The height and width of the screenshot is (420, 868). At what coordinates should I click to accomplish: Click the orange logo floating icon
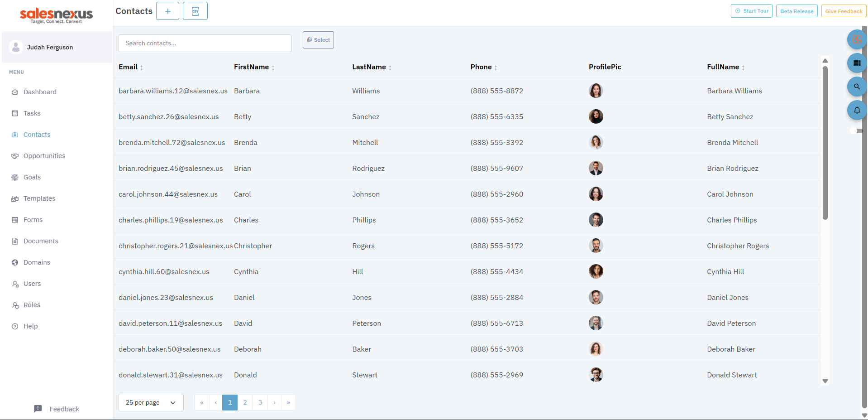[x=857, y=40]
